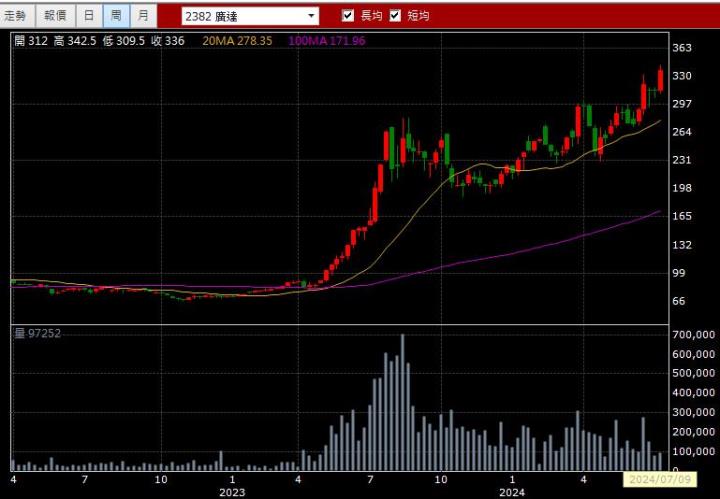Expand the stock symbol dropdown arrow
The width and height of the screenshot is (720, 499).
click(312, 16)
